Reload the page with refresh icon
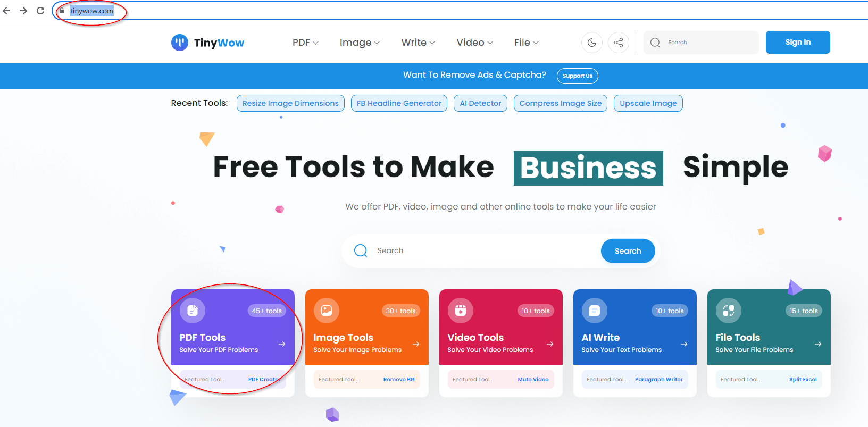The width and height of the screenshot is (868, 427). click(x=40, y=11)
